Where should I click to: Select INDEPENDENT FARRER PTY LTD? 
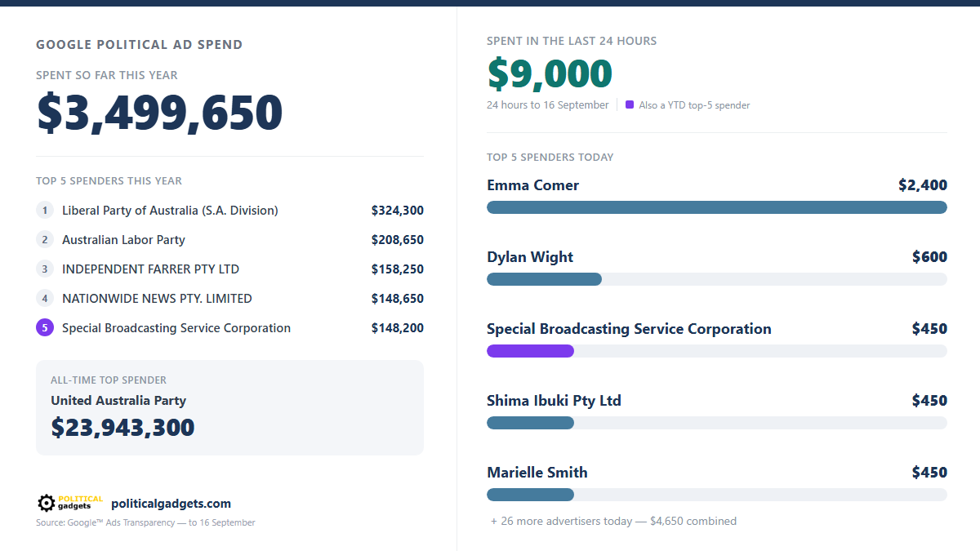coord(150,269)
